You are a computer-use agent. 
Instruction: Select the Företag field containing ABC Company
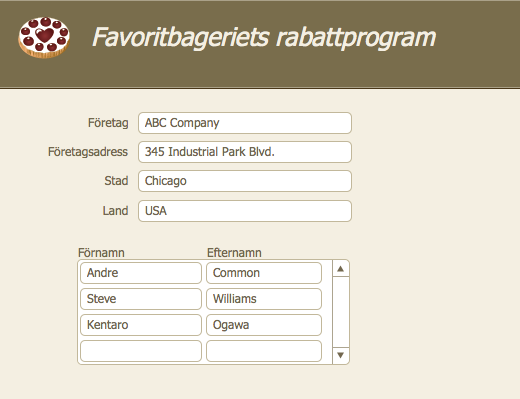pos(245,123)
